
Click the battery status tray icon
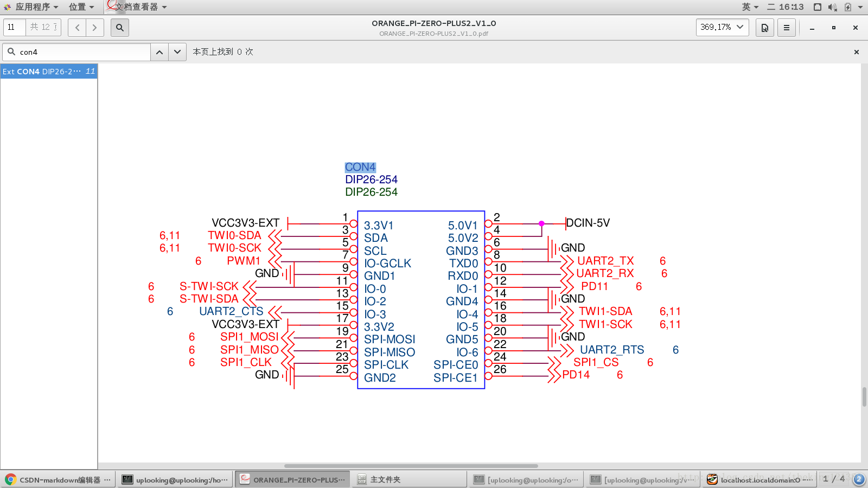pyautogui.click(x=848, y=7)
